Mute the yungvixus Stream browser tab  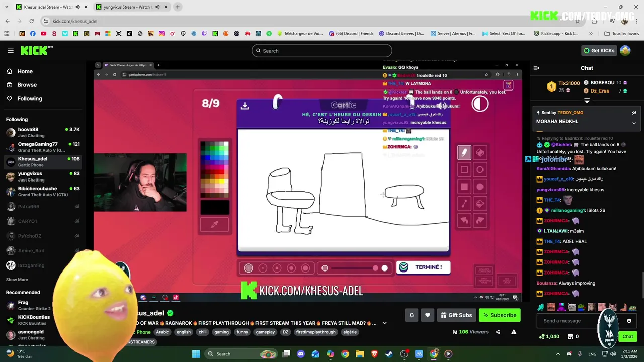(157, 7)
